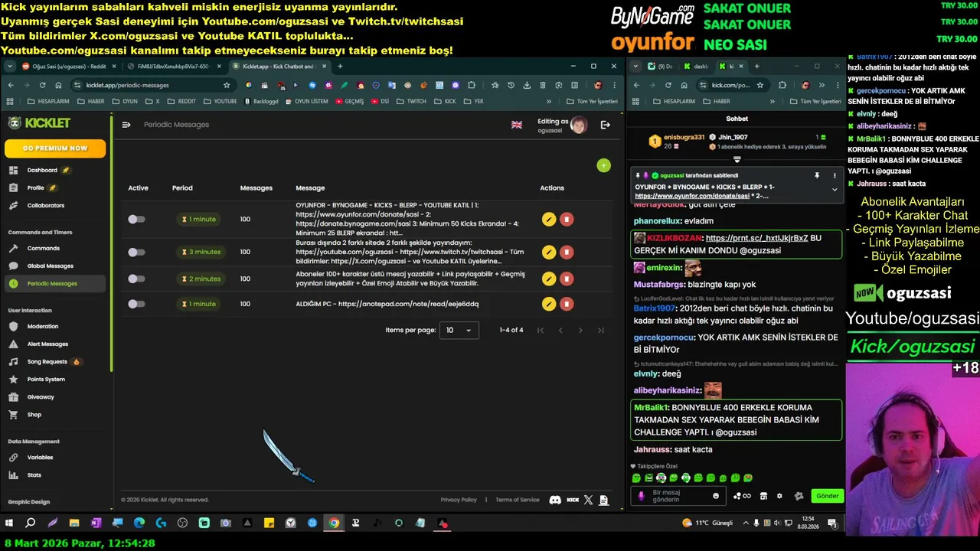The width and height of the screenshot is (980, 551).
Task: Toggle active switch for OYUNFOR - BYNOGAME message
Action: click(x=136, y=219)
